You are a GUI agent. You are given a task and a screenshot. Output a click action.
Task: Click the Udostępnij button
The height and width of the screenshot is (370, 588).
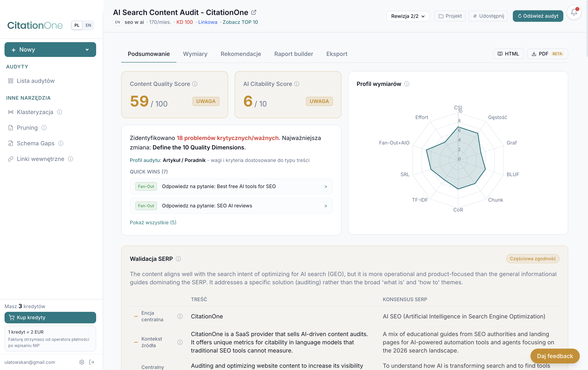coord(488,16)
